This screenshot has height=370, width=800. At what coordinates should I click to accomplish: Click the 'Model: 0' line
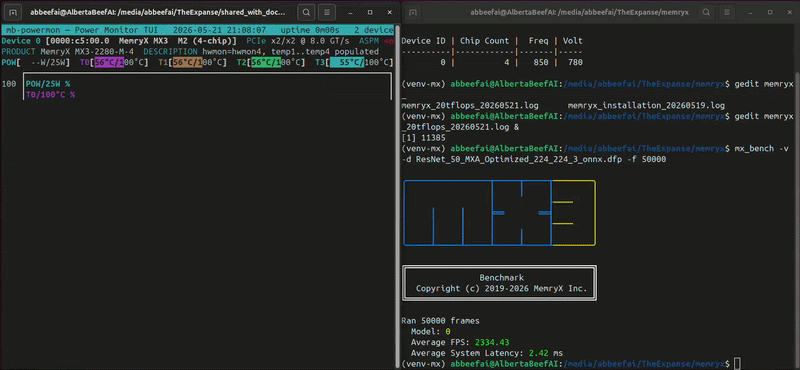pos(431,332)
